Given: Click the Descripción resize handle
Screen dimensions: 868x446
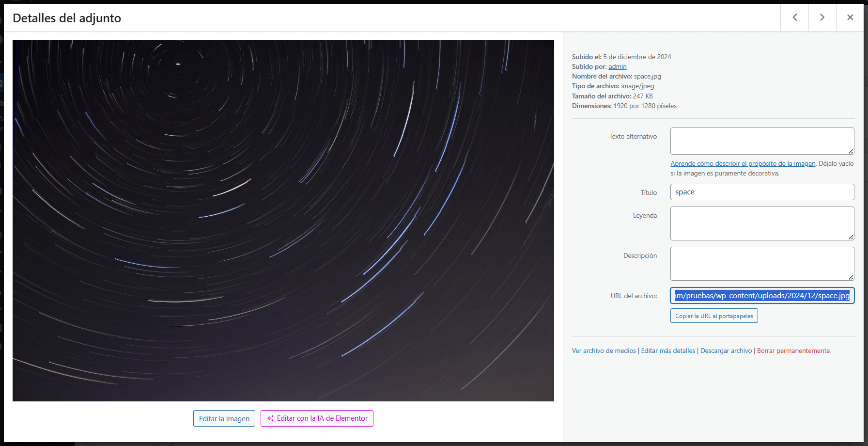Looking at the screenshot, I should point(852,277).
